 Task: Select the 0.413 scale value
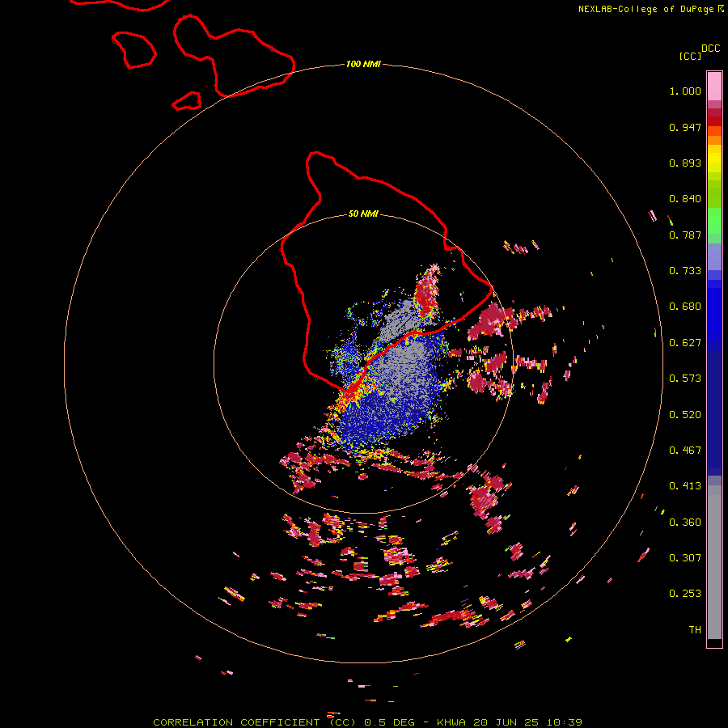tap(685, 486)
